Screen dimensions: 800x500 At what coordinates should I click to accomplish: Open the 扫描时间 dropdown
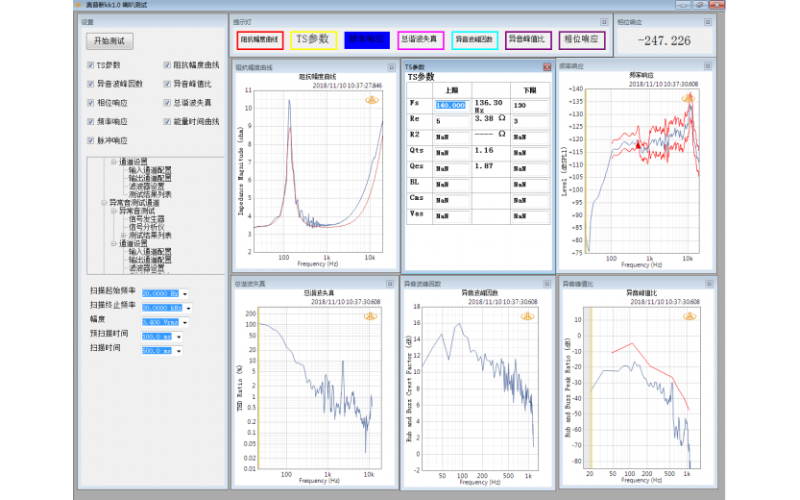(x=179, y=351)
